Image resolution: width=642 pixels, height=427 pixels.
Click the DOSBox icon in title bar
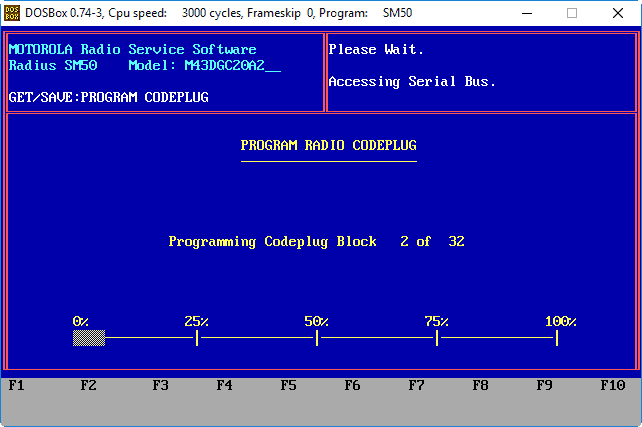click(x=12, y=14)
